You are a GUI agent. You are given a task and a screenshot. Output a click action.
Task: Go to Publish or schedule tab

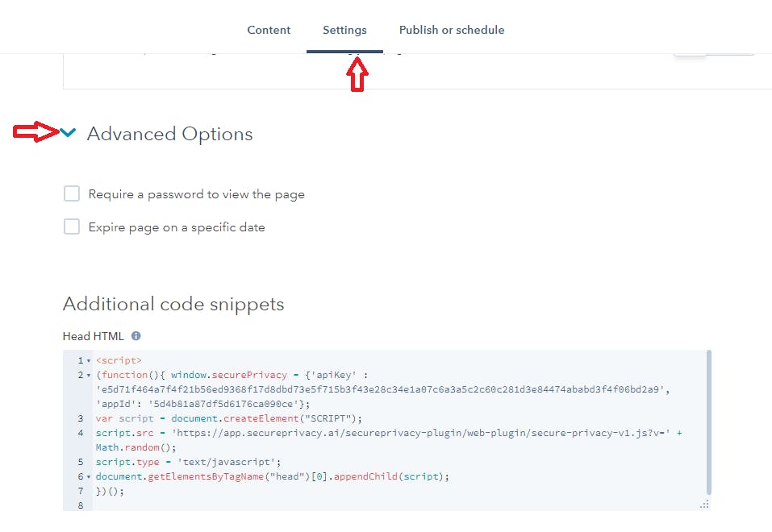click(x=452, y=30)
